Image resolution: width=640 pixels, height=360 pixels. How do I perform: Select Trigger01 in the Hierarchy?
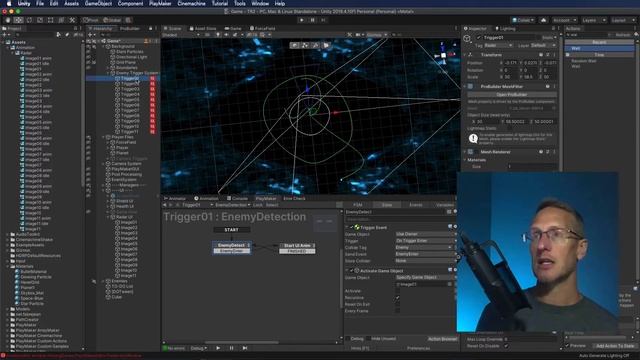click(130, 78)
